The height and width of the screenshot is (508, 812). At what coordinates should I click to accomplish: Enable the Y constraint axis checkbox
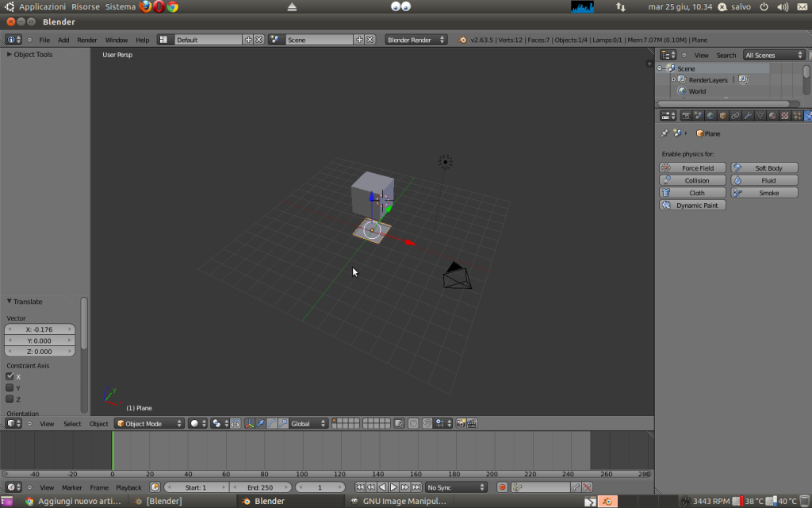tap(10, 388)
